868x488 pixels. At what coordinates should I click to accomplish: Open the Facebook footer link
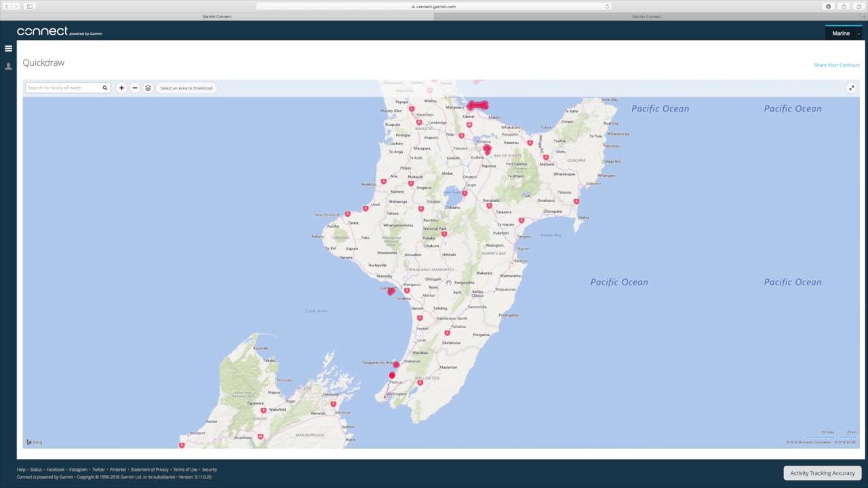click(x=56, y=470)
